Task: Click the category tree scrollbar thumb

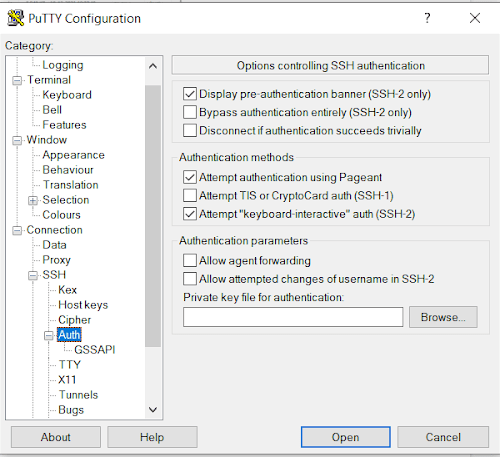Action: [x=153, y=216]
